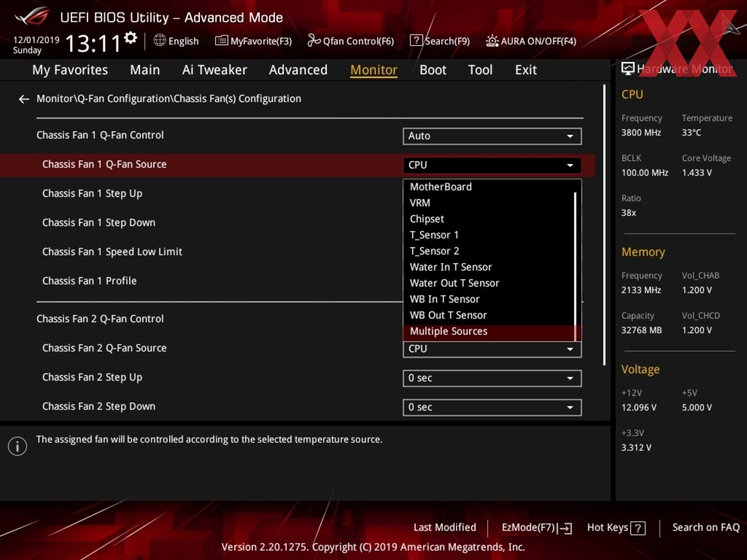Click CPU temperature value 33°C
This screenshot has height=560, width=747.
tap(692, 133)
